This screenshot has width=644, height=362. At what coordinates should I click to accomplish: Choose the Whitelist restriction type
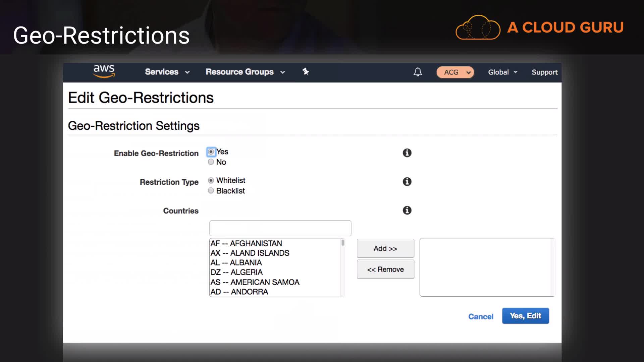tap(211, 181)
